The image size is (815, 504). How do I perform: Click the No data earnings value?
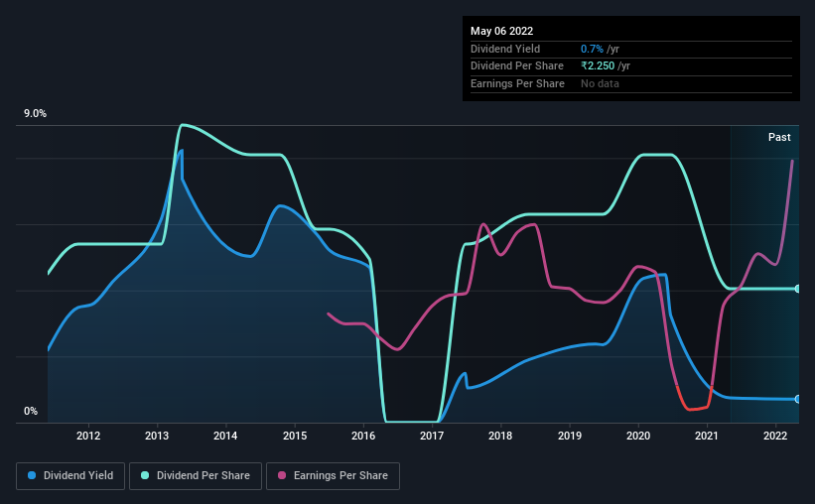(x=600, y=83)
